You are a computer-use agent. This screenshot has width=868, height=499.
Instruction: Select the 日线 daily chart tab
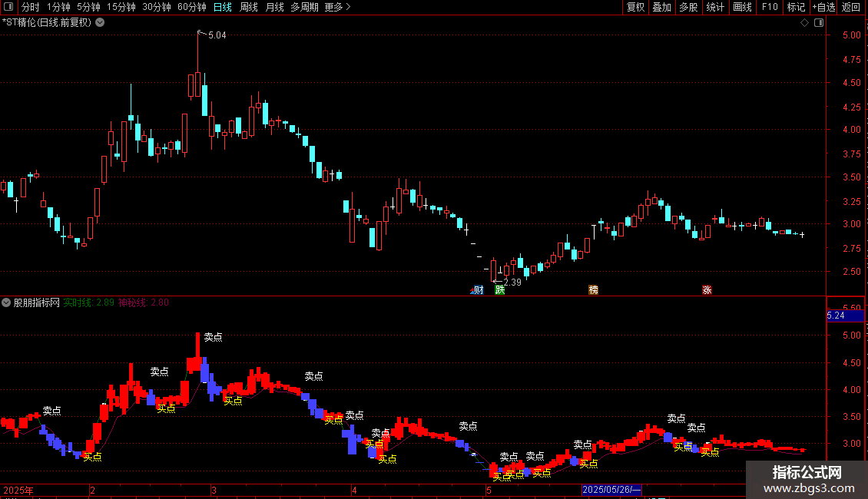pos(223,7)
